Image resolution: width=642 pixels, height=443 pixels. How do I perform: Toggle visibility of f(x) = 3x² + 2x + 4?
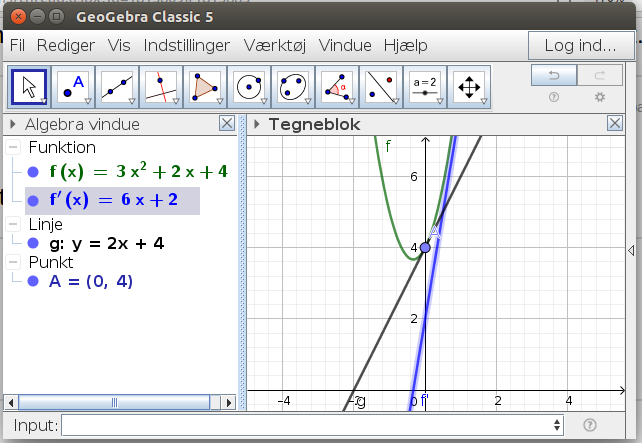click(33, 172)
